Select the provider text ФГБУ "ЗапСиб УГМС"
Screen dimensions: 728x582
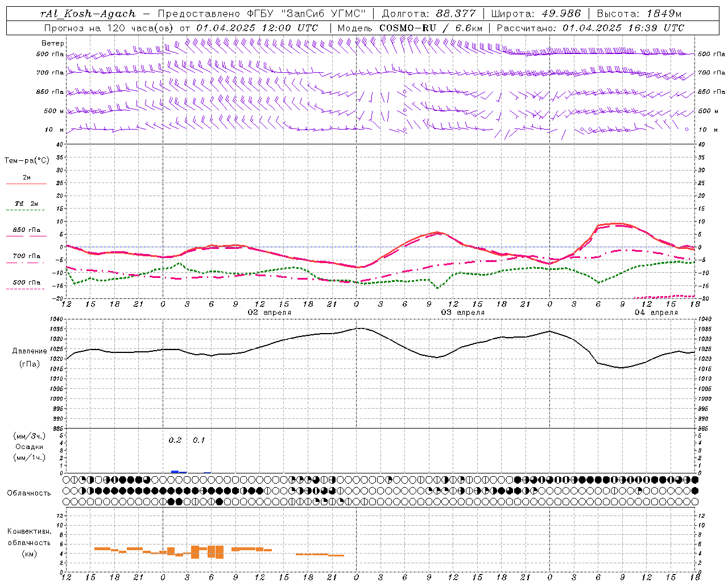307,14
